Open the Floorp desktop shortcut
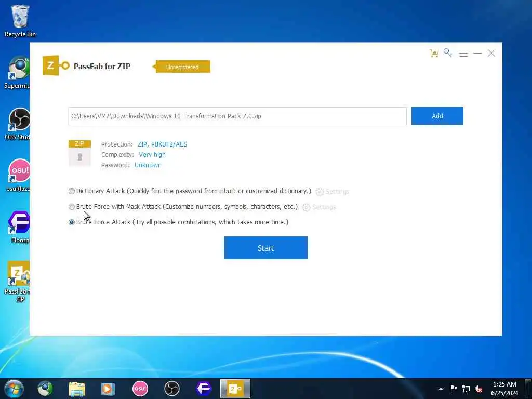The image size is (532, 399). (x=19, y=228)
